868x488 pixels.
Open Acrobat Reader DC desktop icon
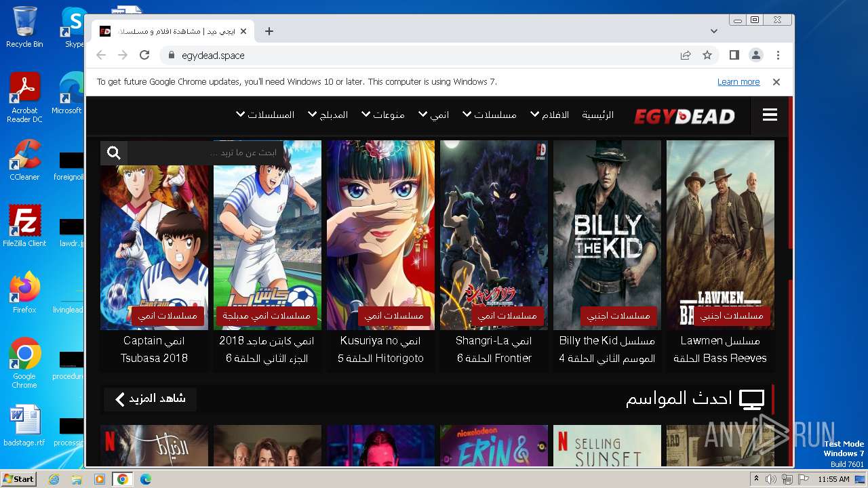click(24, 98)
